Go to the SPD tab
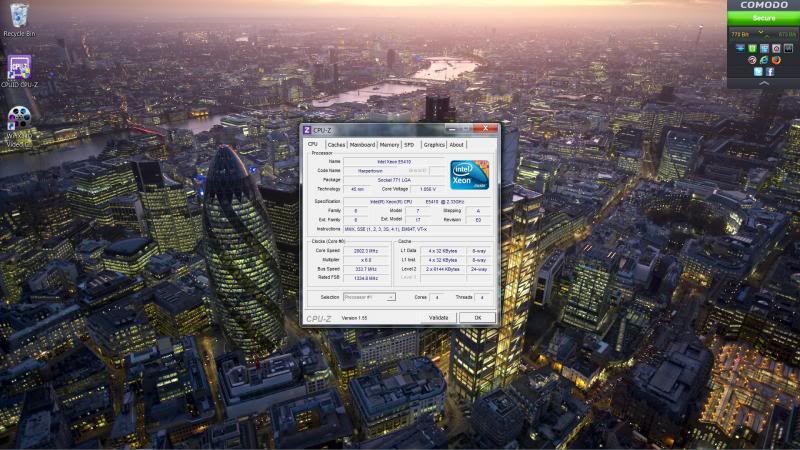This screenshot has height=450, width=800. pos(409,145)
